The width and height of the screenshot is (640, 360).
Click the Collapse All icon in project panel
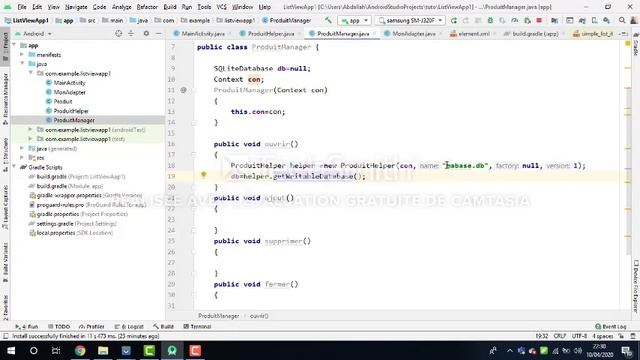[x=131, y=33]
